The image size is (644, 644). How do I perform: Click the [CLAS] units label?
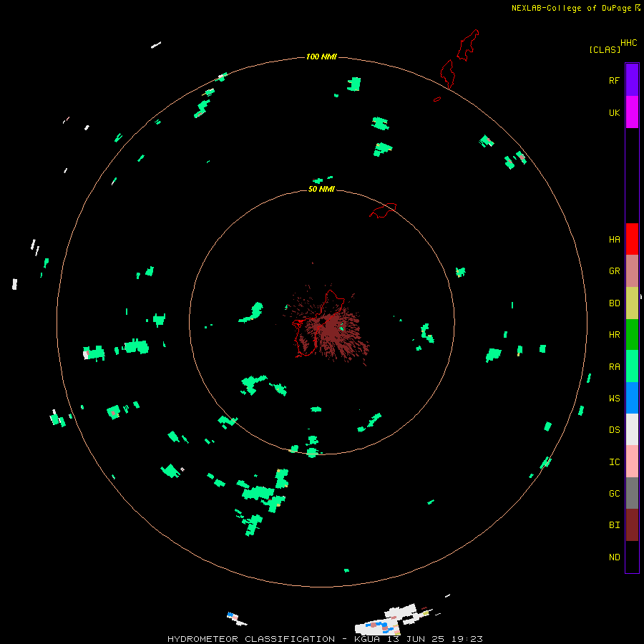coord(605,49)
